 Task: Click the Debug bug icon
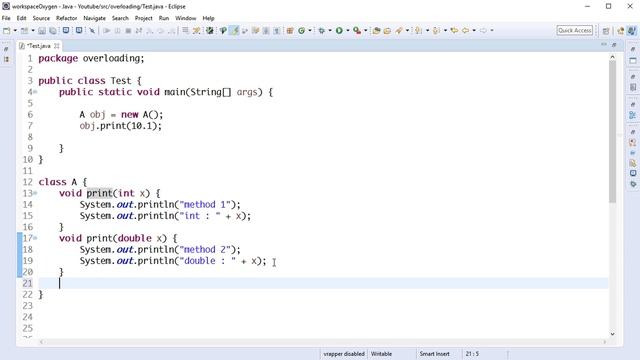tap(322, 31)
